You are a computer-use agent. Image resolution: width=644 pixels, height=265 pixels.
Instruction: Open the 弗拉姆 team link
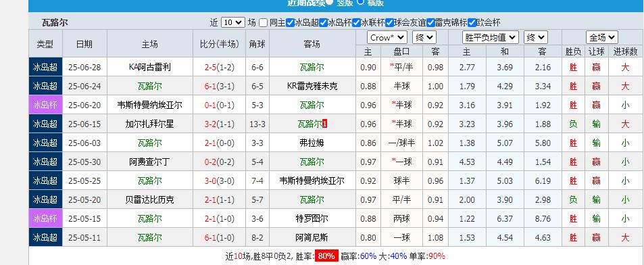click(x=312, y=143)
